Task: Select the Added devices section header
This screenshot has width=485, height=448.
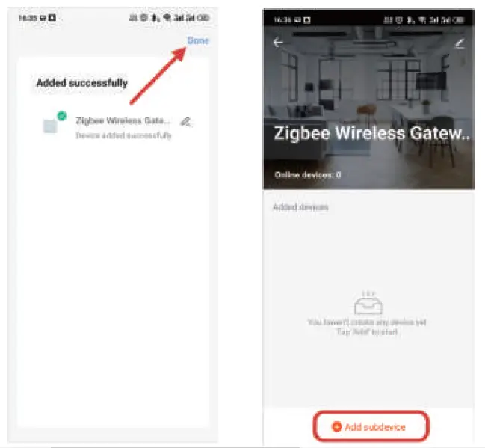Action: click(300, 207)
